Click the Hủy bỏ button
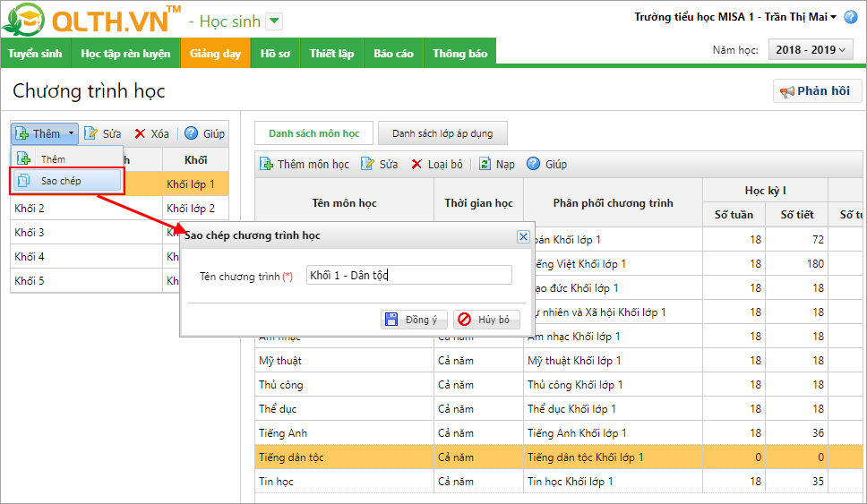Screen dimensions: 867x504 coord(486,320)
